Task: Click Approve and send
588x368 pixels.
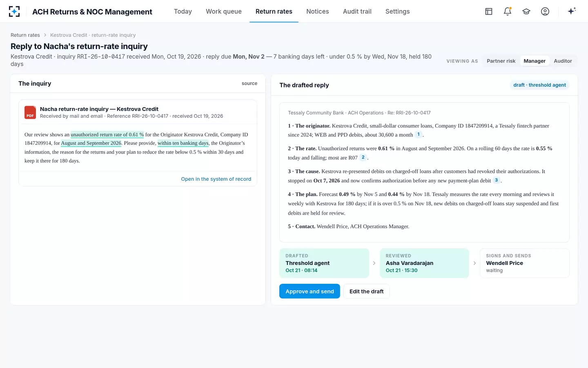Action: click(x=310, y=291)
